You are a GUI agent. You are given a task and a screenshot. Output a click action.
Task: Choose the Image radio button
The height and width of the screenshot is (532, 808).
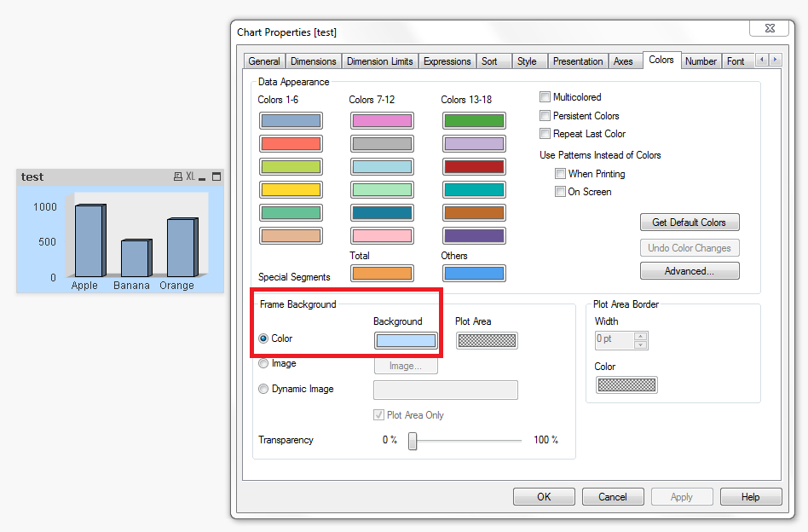(x=263, y=363)
